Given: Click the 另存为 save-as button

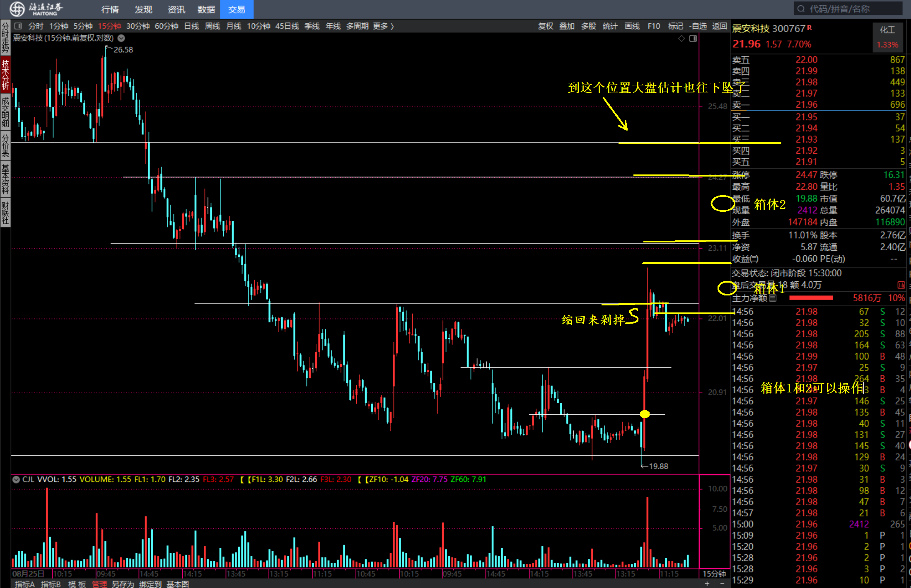Looking at the screenshot, I should click(x=123, y=584).
